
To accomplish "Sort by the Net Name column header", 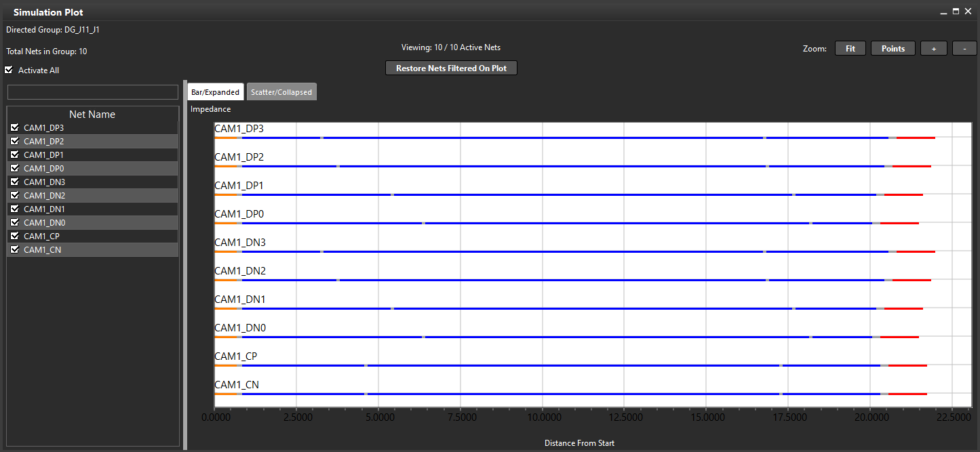I will coord(92,115).
